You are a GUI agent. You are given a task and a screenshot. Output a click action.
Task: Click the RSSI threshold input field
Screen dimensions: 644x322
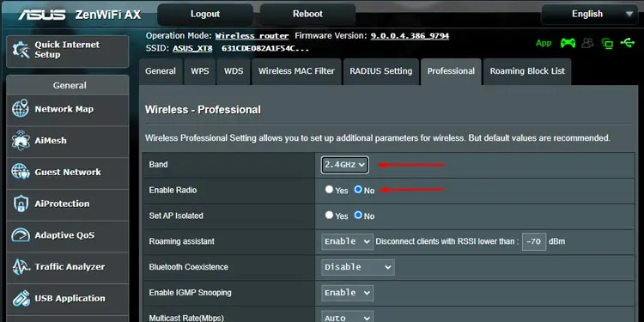click(534, 241)
